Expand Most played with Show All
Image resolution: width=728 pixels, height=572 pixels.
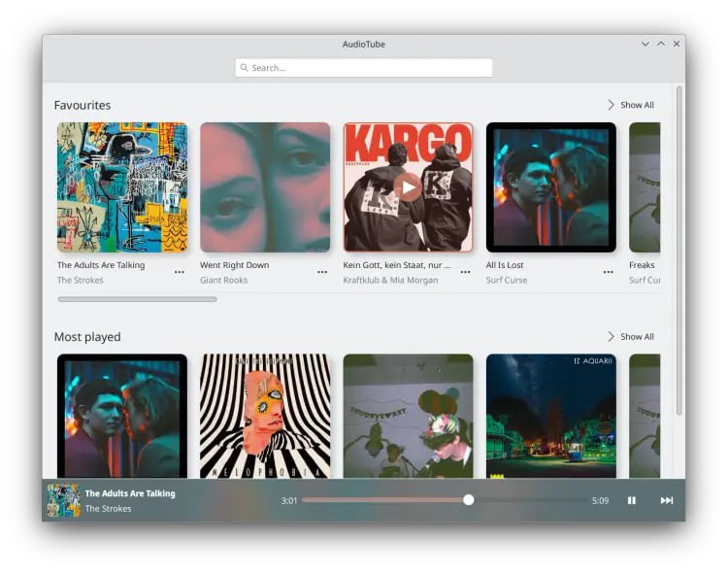click(x=631, y=337)
